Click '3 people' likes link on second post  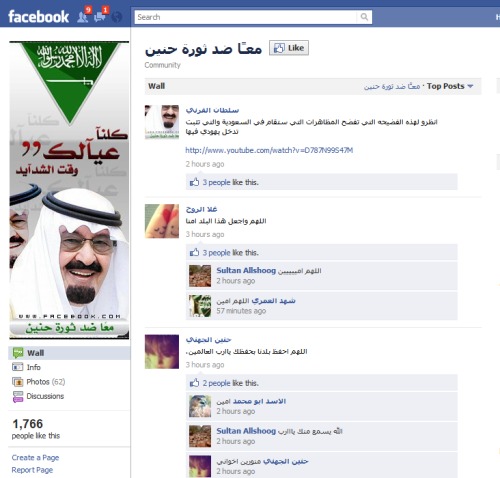(216, 253)
